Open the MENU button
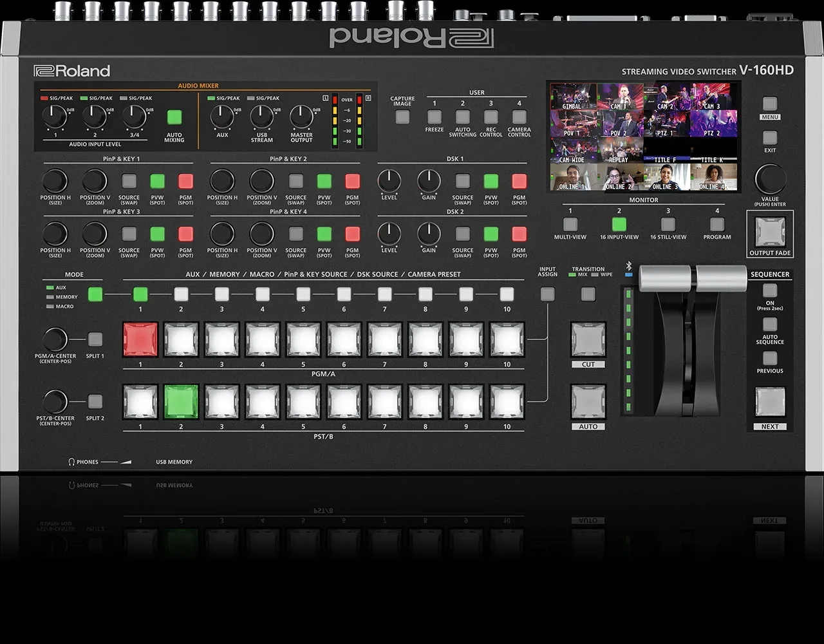 (770, 104)
